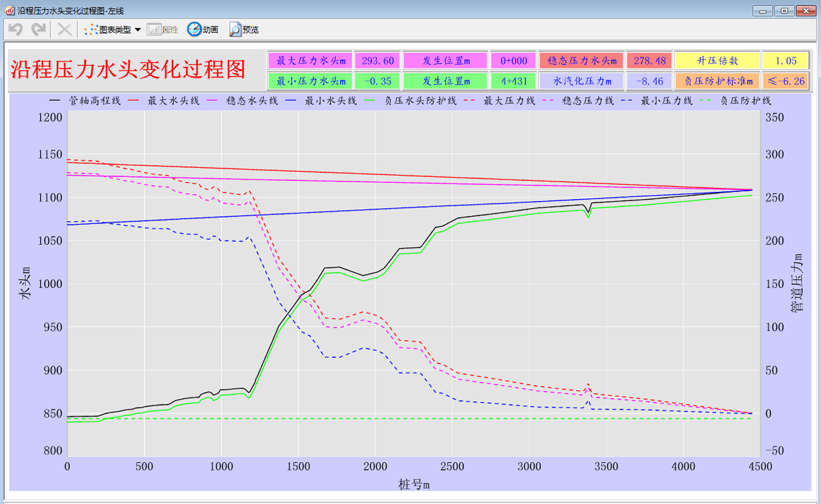Toggle the 稳态水头线 legend entry
Viewport: 821px width, 504px height.
click(242, 101)
